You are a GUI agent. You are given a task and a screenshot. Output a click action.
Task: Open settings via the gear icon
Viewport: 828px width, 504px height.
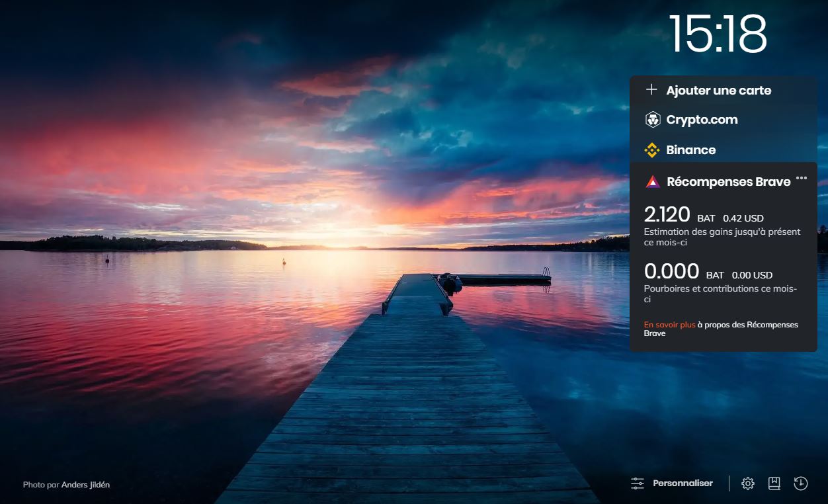[x=748, y=483]
